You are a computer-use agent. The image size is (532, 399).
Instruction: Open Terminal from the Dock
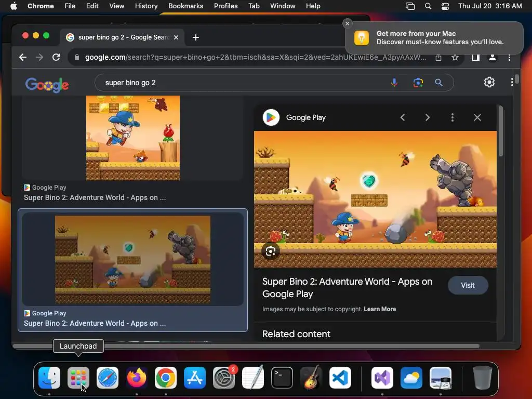(282, 378)
